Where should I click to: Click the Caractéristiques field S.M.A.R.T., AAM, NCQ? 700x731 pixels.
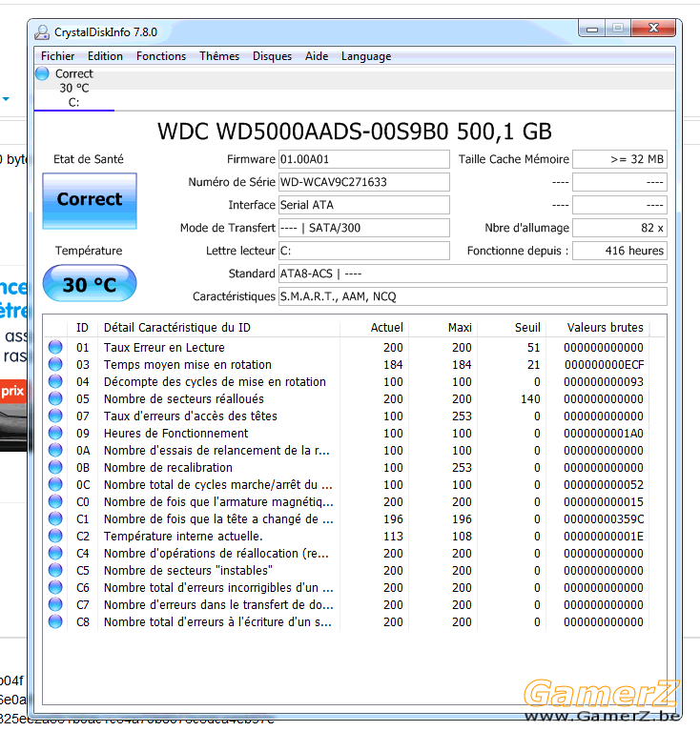click(x=473, y=296)
